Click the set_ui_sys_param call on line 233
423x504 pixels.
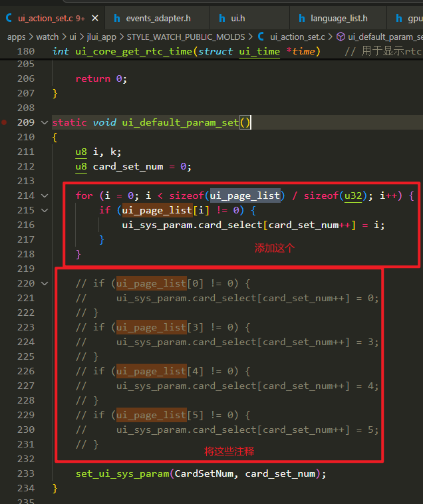coord(122,474)
